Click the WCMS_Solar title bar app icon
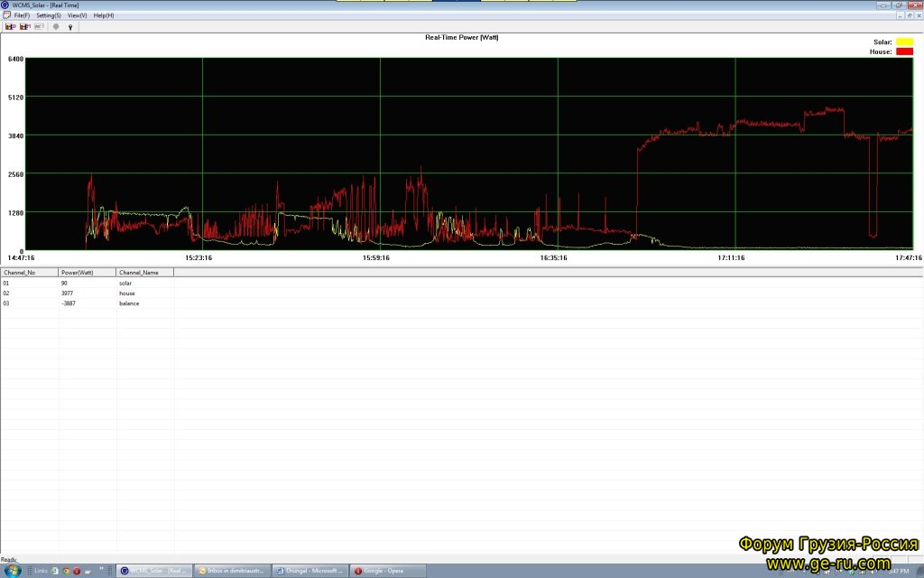The image size is (924, 578). (5, 5)
